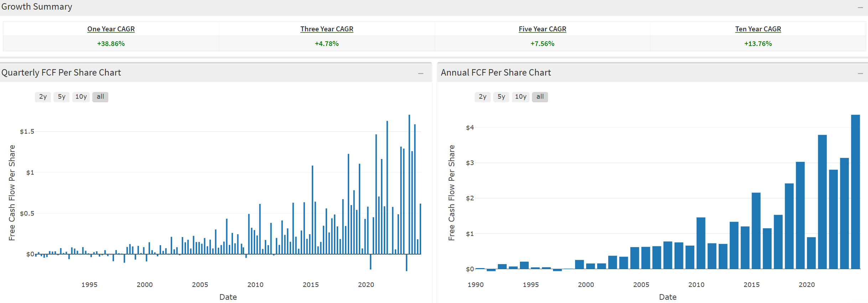Viewport: 868px width, 303px height.
Task: Click the +13.76% ten year growth value
Action: [758, 43]
